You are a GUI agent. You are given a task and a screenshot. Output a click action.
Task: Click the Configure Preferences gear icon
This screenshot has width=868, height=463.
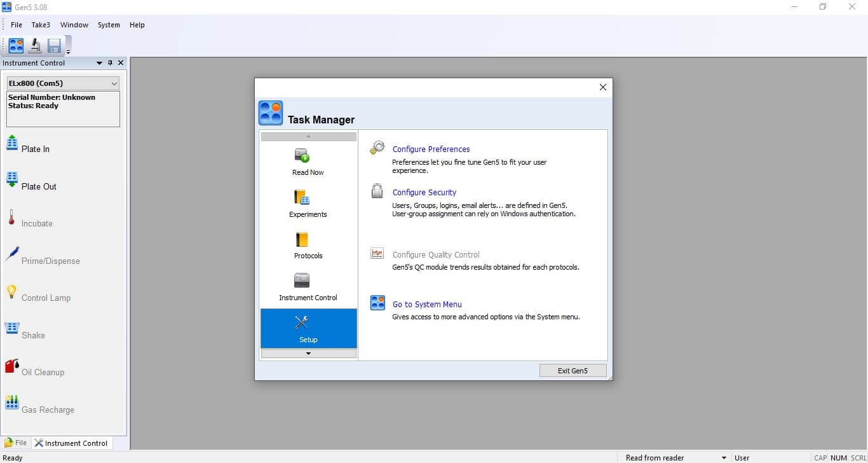pos(377,148)
